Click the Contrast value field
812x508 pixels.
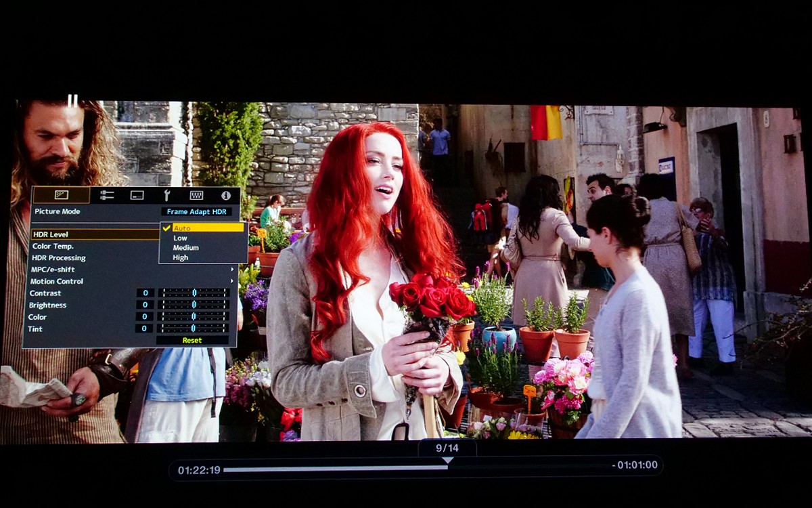pos(144,293)
